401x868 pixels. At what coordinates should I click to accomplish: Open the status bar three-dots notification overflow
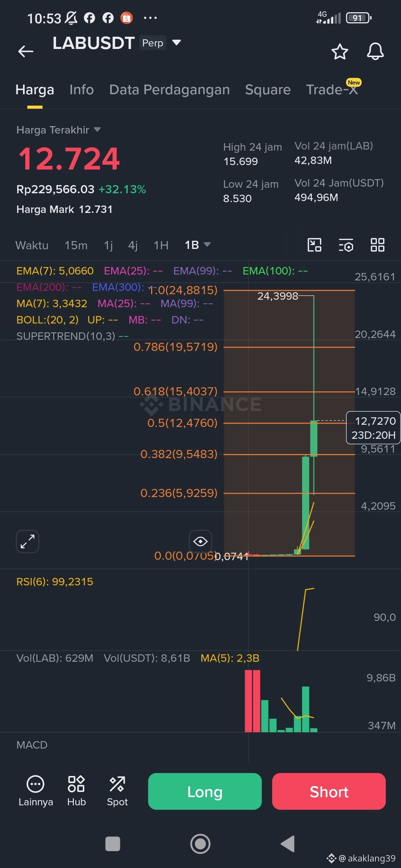150,17
